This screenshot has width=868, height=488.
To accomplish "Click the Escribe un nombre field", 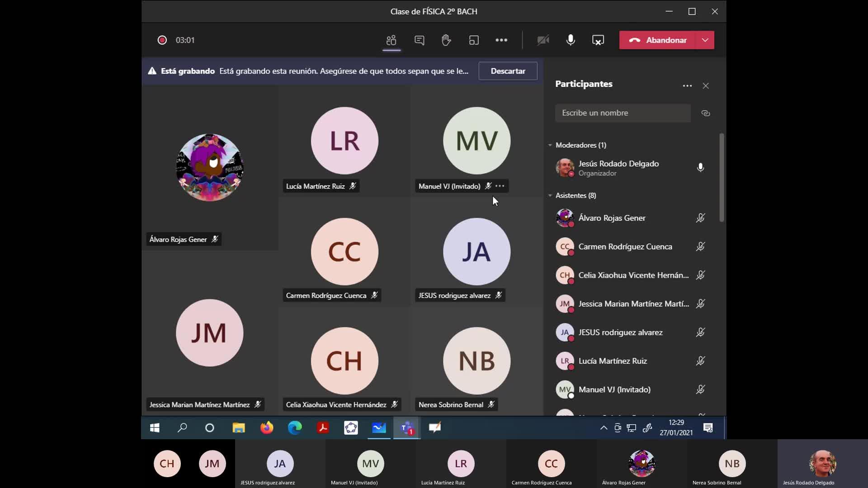I will point(623,113).
